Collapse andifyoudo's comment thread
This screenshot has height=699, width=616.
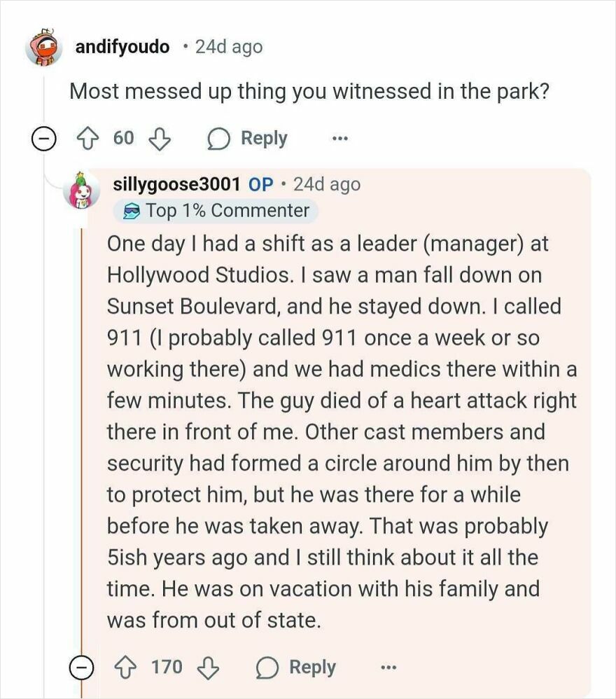(43, 138)
